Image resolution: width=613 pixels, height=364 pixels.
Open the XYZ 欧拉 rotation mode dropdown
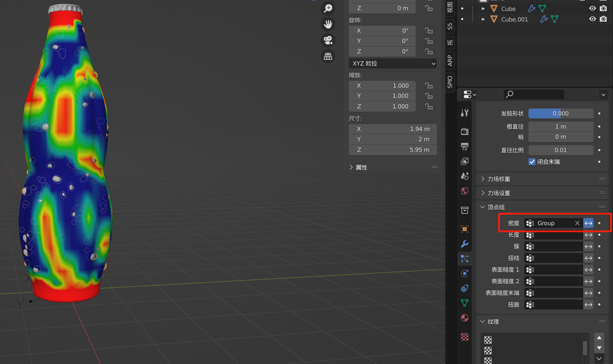tap(393, 63)
